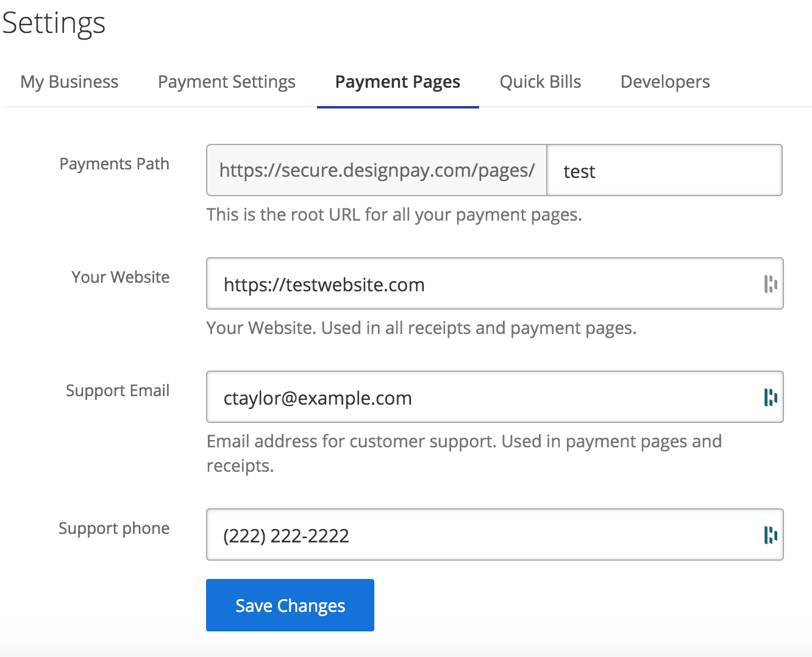Click Dashlane icon in Support phone field
The height and width of the screenshot is (657, 812).
point(771,535)
